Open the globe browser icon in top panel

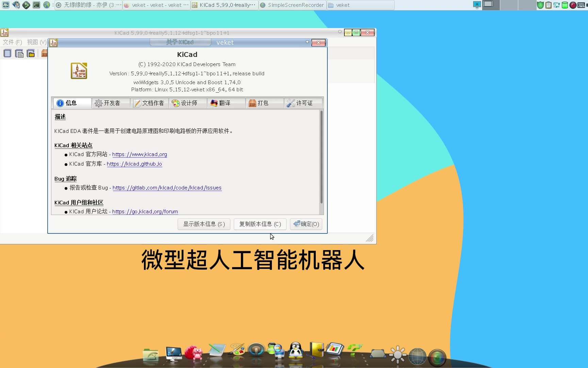[x=47, y=5]
